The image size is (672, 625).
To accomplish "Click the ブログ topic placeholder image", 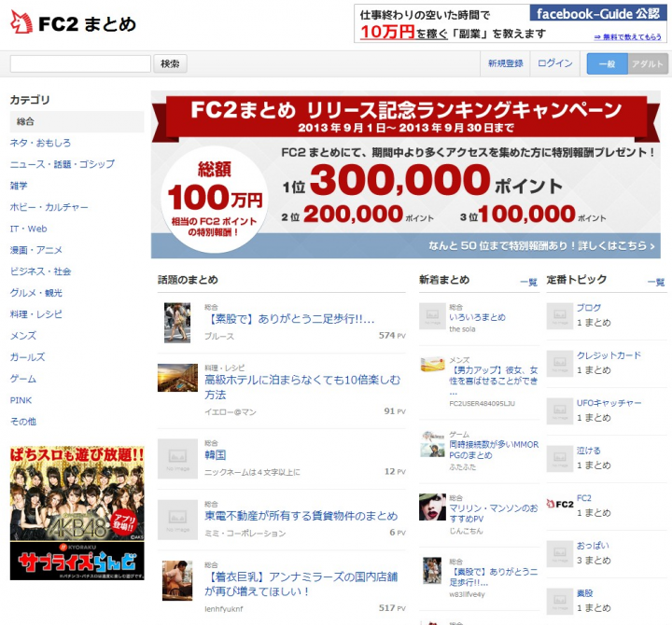I will [560, 316].
